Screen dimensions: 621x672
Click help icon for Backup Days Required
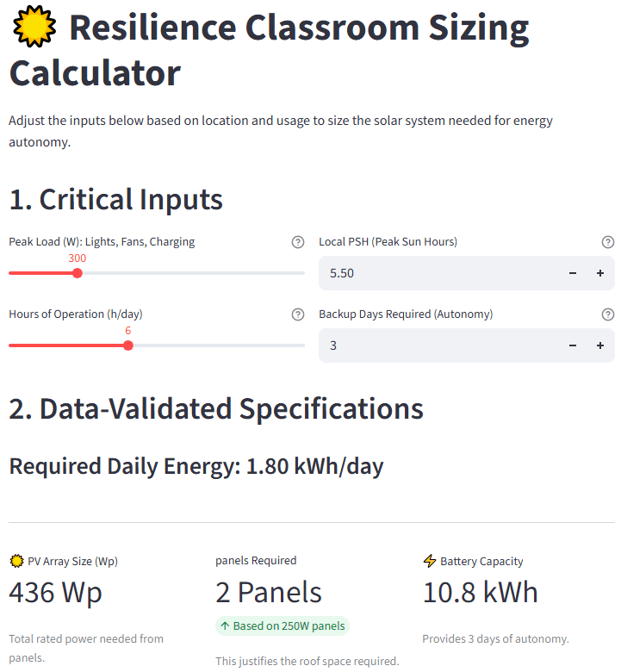pos(608,314)
